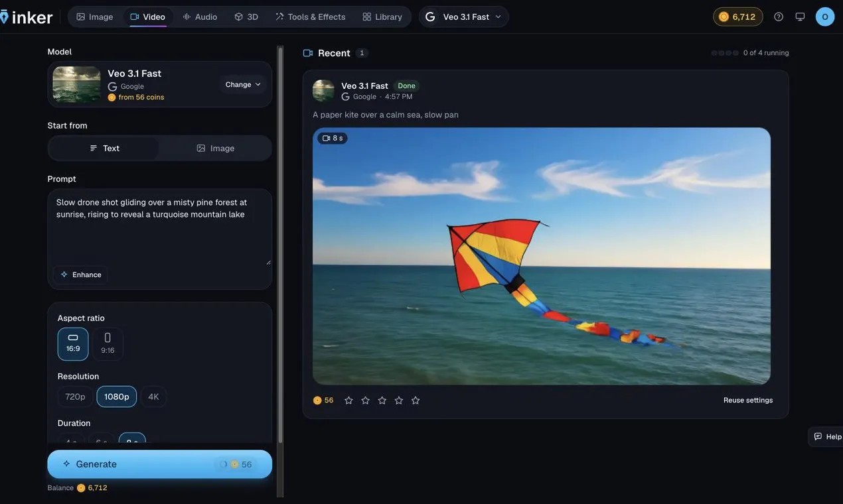Click the 8 s duration badge on video
The height and width of the screenshot is (504, 843).
pyautogui.click(x=333, y=138)
